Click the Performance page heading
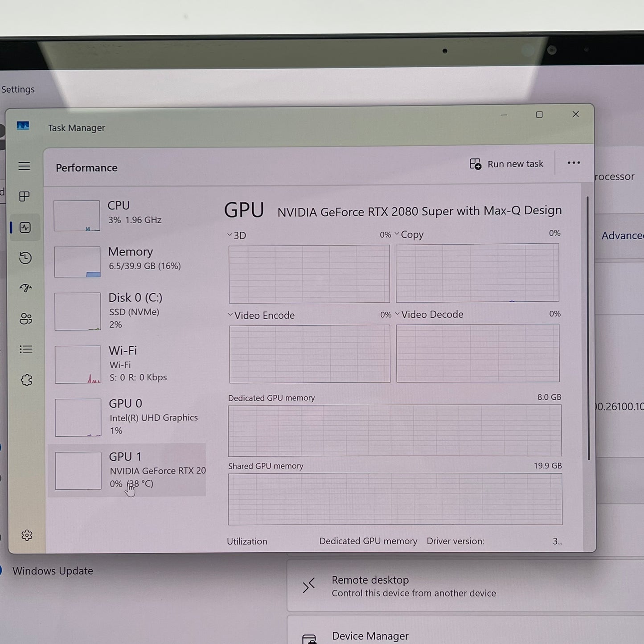The width and height of the screenshot is (644, 644). (x=86, y=168)
